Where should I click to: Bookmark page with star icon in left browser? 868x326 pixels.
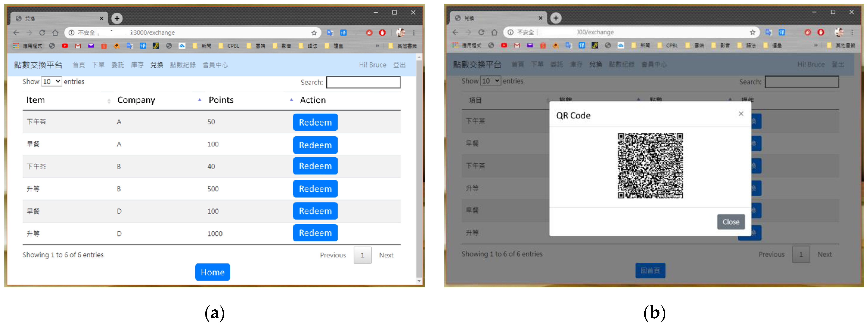(314, 33)
